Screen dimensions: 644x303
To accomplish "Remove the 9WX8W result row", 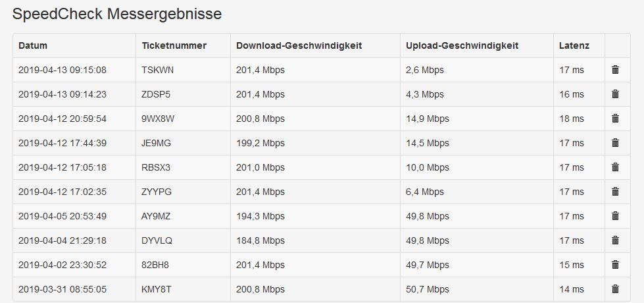I will coord(615,119).
